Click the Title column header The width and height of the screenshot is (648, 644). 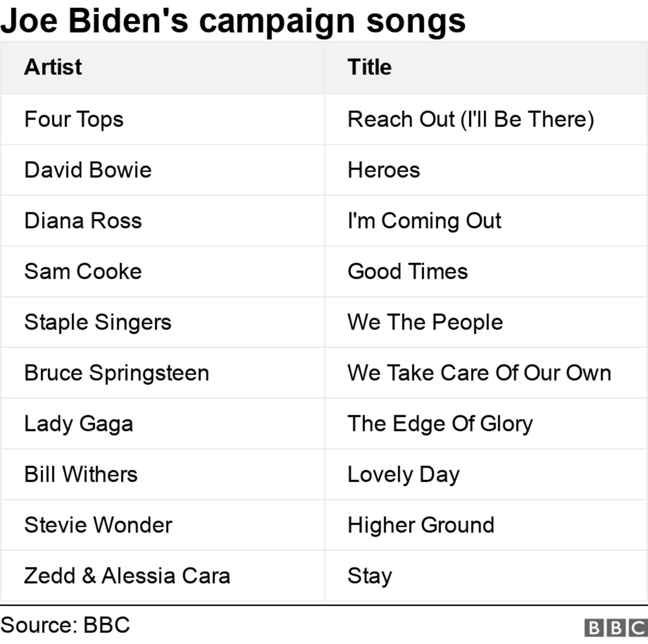pos(369,67)
